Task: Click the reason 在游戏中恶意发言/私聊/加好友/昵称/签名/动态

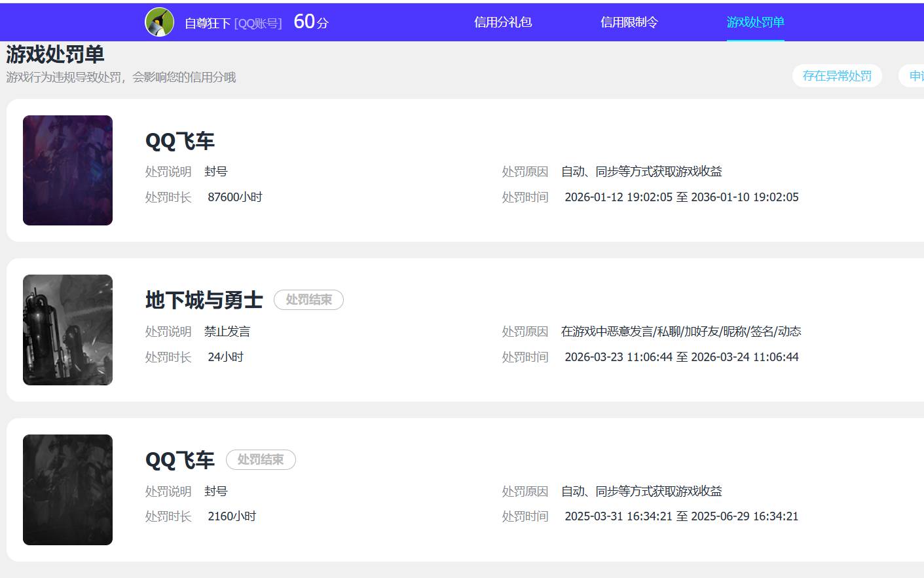Action: coord(681,332)
